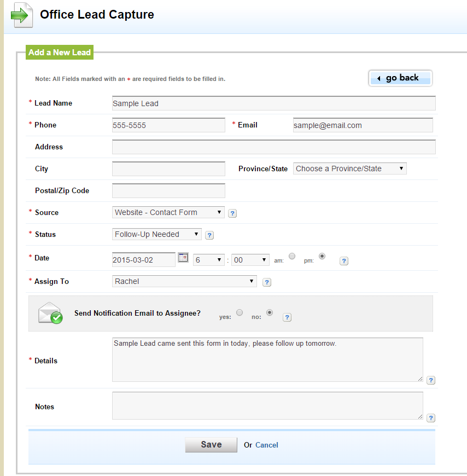Expand the Source dropdown list

pos(168,212)
